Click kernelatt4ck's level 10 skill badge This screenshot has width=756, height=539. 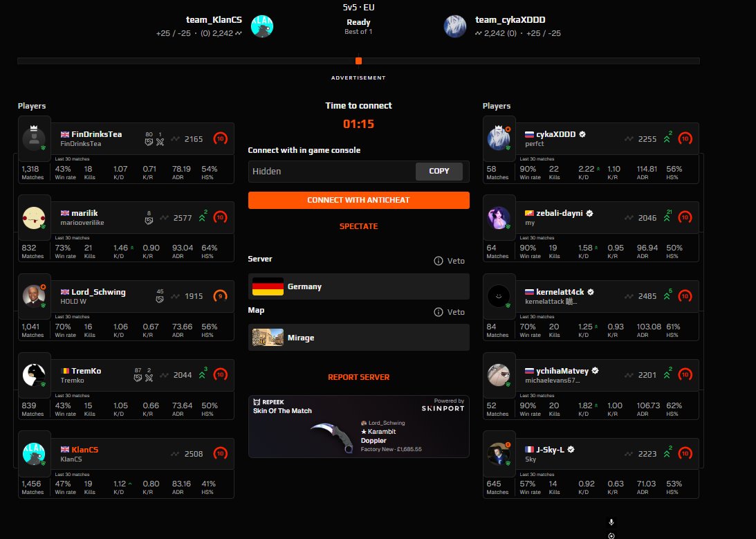[x=685, y=296]
